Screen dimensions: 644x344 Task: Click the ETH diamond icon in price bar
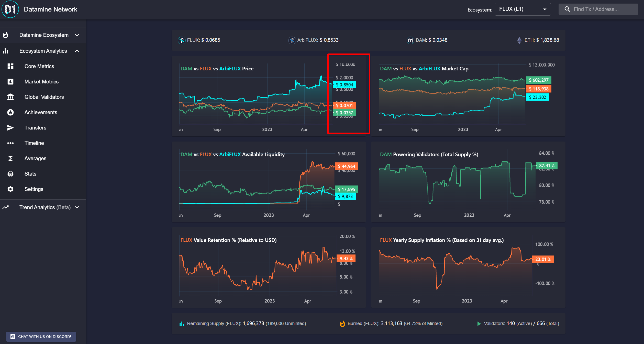[x=519, y=40]
